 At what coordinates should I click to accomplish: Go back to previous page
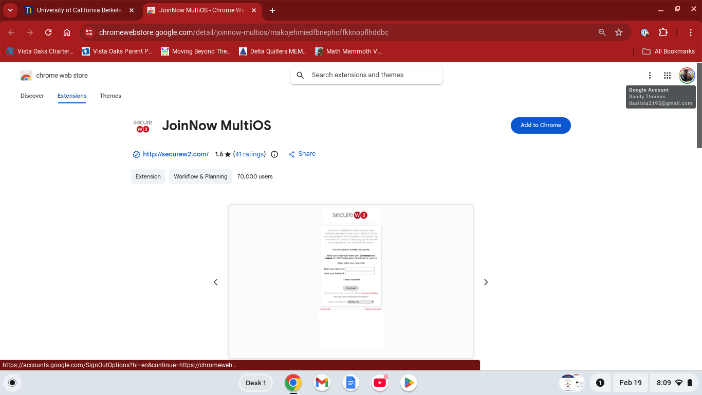click(x=11, y=32)
